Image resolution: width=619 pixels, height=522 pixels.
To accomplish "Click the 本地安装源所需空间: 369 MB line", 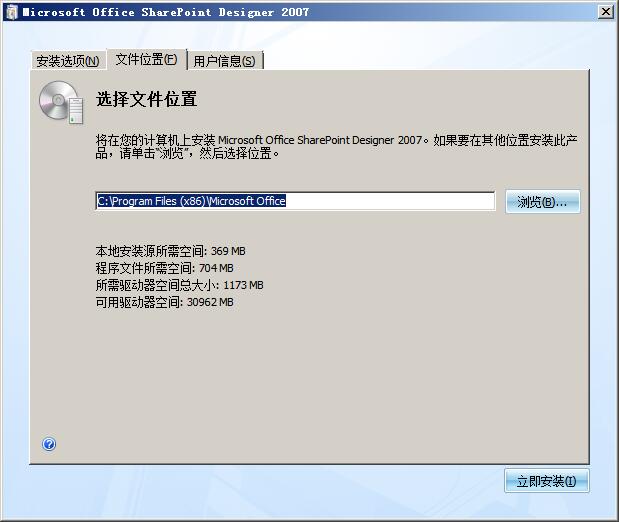I will pyautogui.click(x=171, y=251).
